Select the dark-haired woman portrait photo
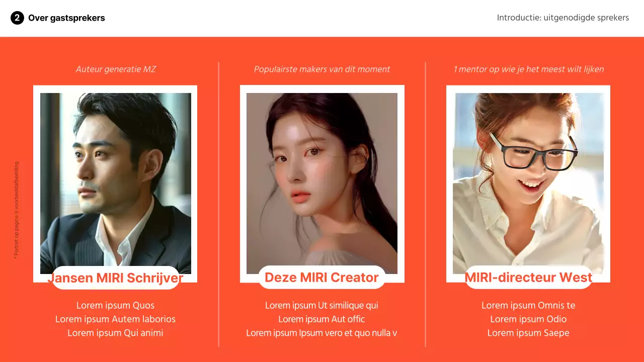 (322, 184)
